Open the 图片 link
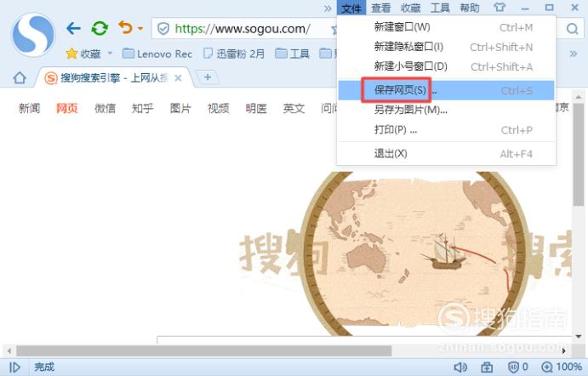Viewport: 588px width, 376px height. click(180, 108)
